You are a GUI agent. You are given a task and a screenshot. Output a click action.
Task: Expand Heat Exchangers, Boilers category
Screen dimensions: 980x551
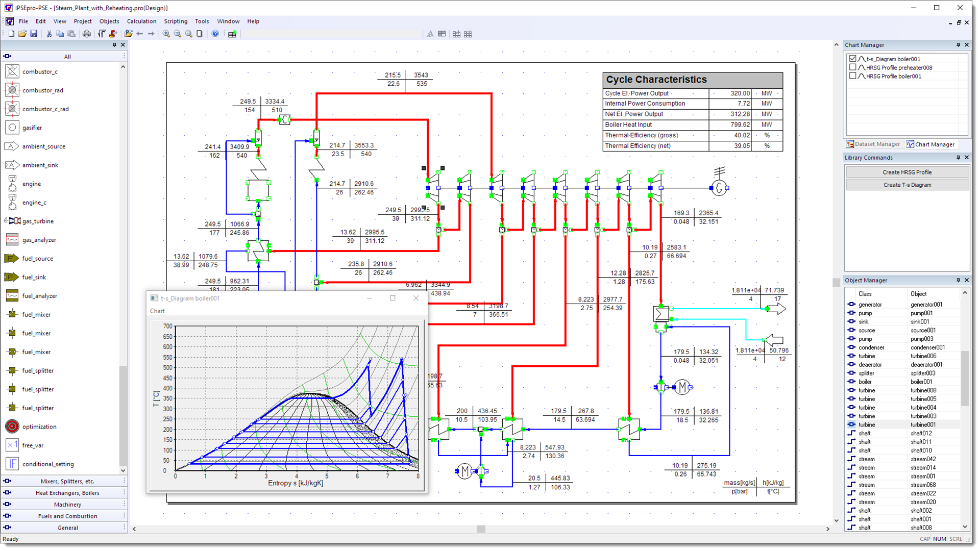click(67, 493)
